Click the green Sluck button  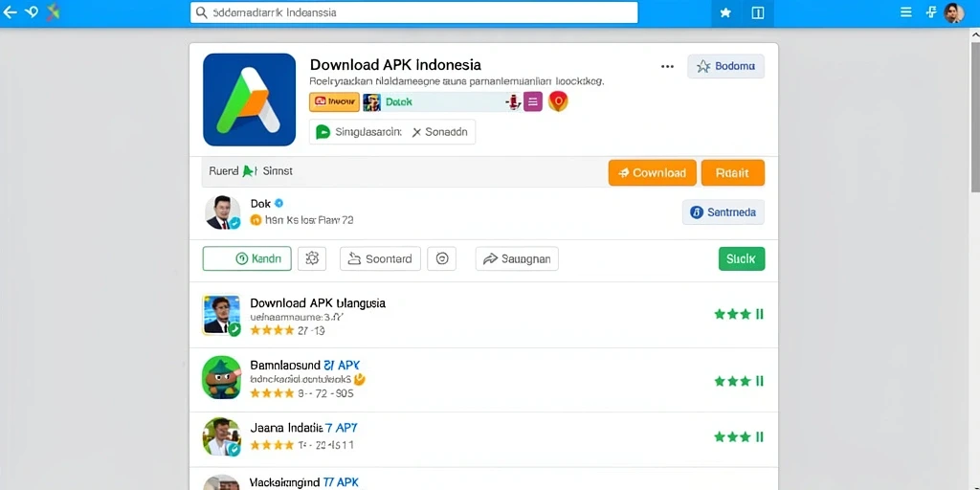pyautogui.click(x=742, y=258)
